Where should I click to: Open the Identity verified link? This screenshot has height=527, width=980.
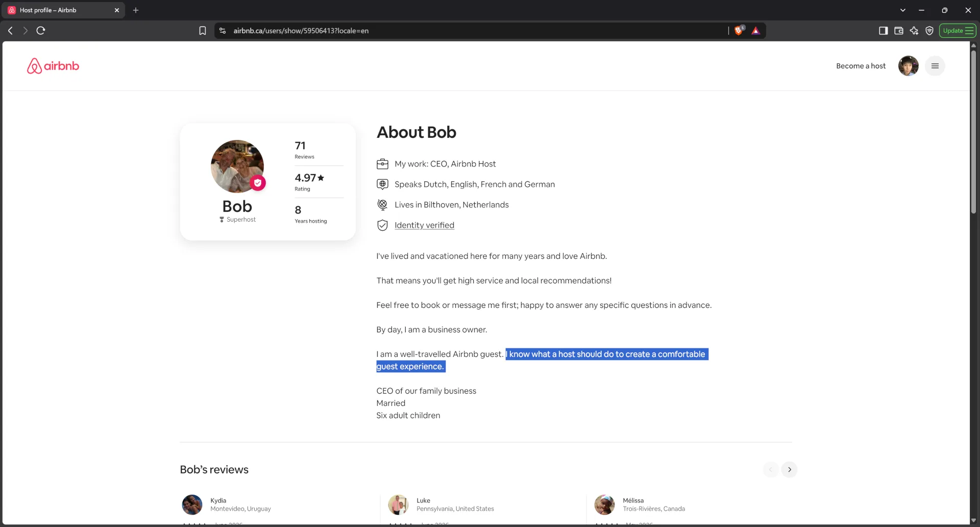click(424, 225)
